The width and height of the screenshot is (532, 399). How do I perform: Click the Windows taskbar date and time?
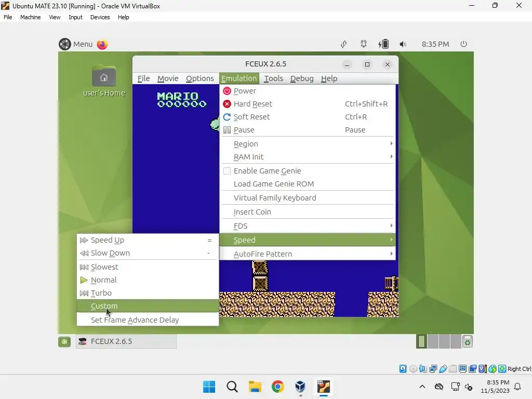(x=495, y=387)
